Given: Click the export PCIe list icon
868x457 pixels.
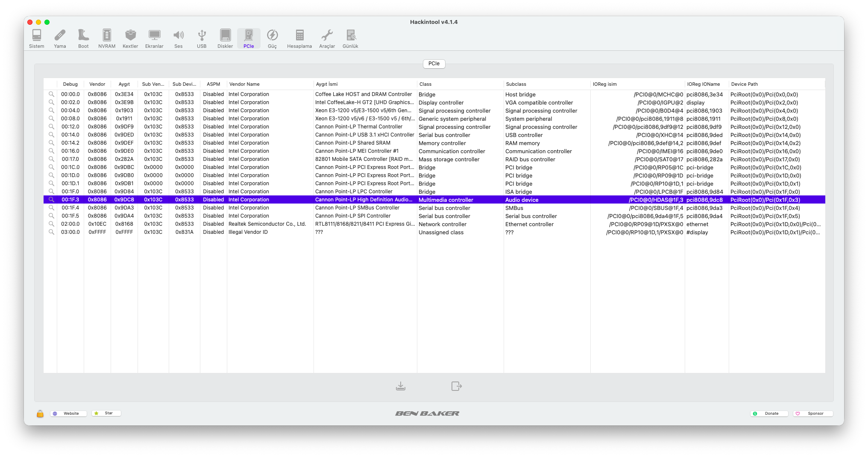Looking at the screenshot, I should 456,386.
